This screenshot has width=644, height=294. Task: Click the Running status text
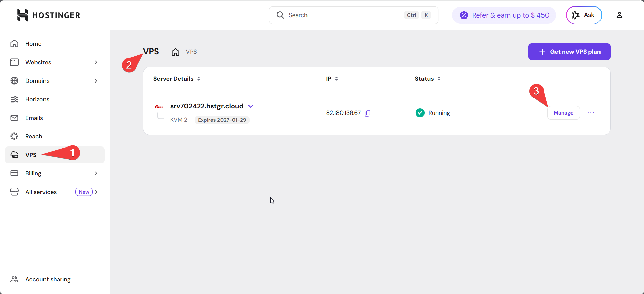click(x=439, y=113)
